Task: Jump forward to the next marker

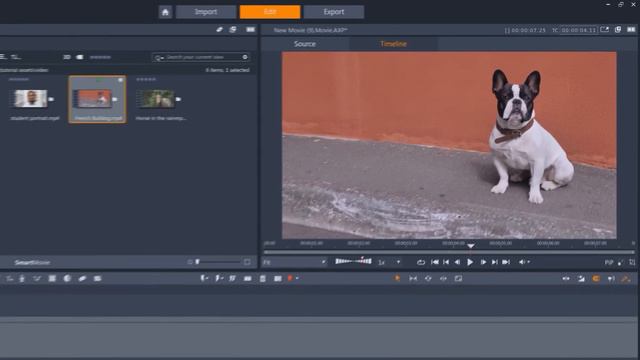Action: tap(494, 262)
